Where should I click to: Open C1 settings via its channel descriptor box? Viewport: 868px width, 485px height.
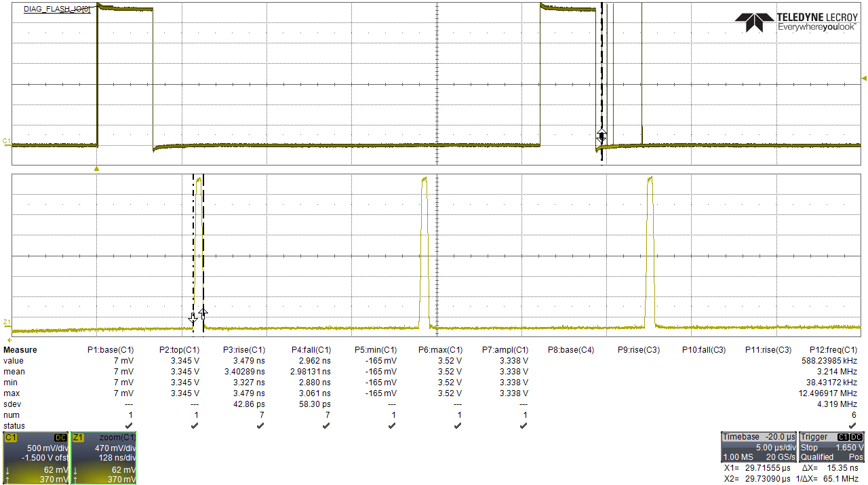tap(35, 458)
